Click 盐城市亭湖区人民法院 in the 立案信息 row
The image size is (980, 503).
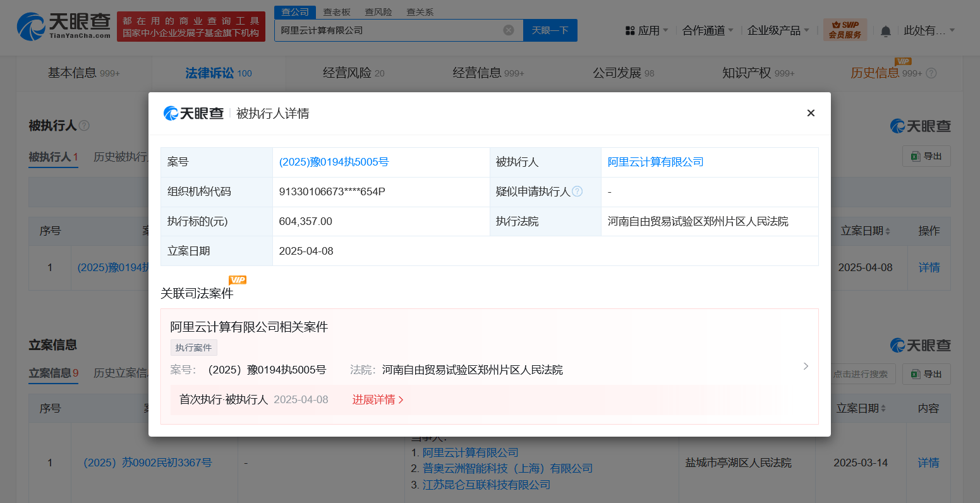point(739,463)
